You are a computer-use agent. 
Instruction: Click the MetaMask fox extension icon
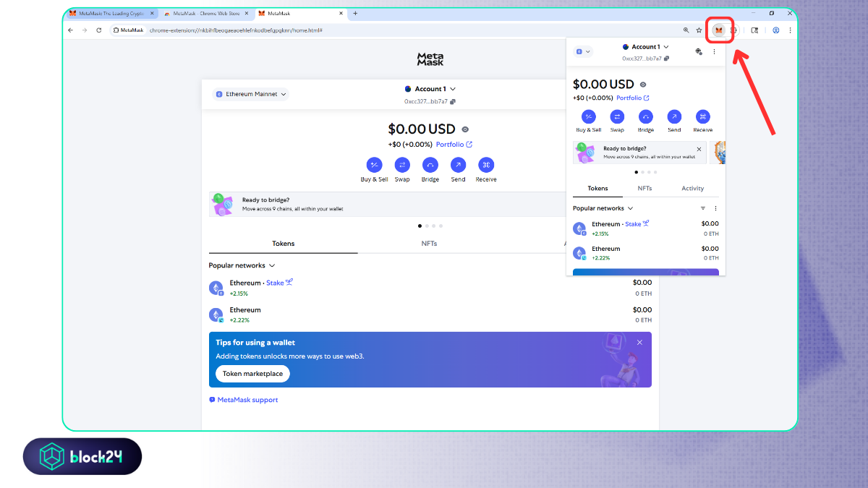[x=718, y=30]
